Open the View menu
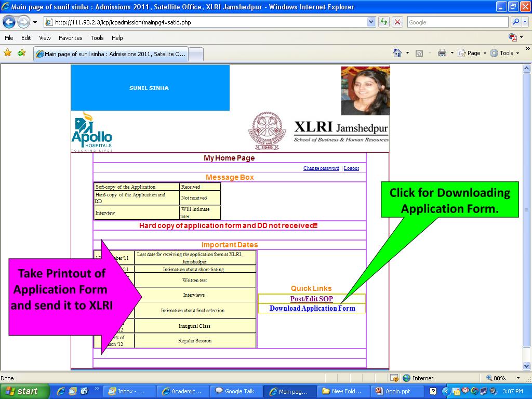 [45, 38]
